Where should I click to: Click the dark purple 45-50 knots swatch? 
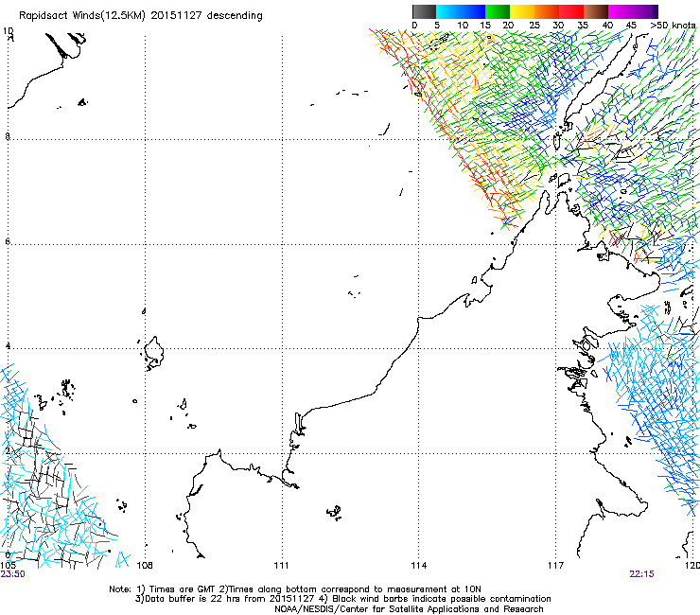pyautogui.click(x=645, y=11)
